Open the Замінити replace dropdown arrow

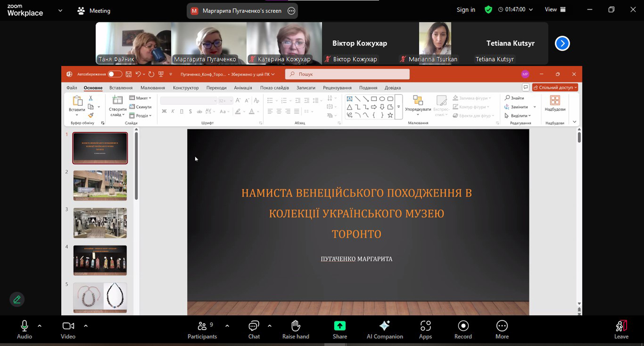[x=535, y=107]
